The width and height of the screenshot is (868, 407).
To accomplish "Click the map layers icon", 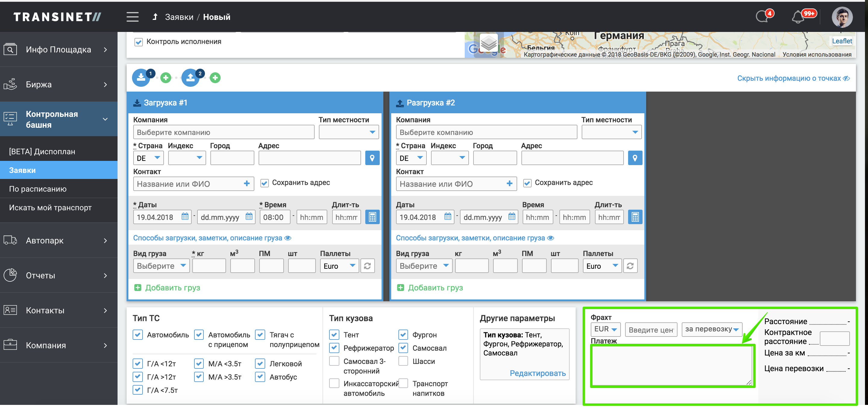I will tap(489, 43).
